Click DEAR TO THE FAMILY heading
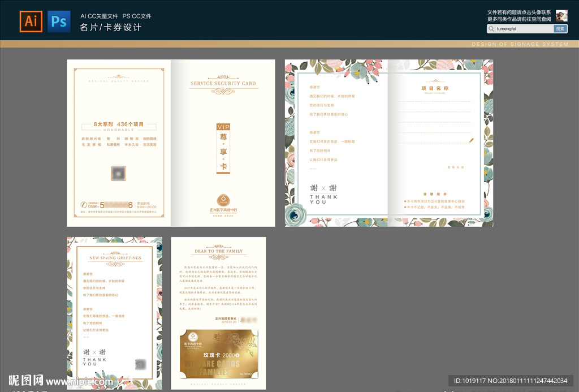This screenshot has height=392, width=579. coord(219,251)
